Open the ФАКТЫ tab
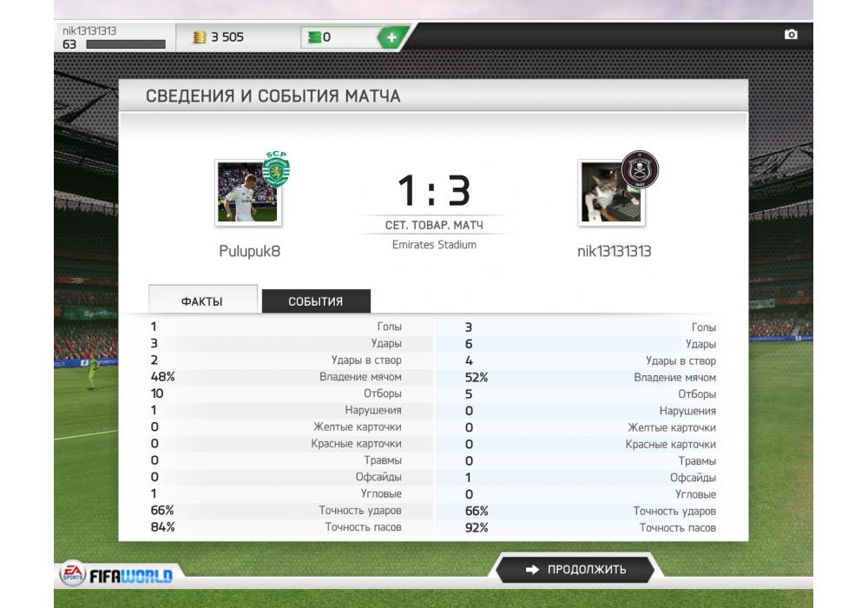 point(202,300)
